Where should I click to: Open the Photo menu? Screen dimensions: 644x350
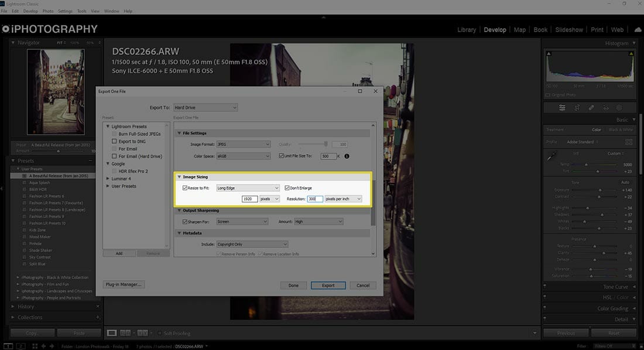pyautogui.click(x=48, y=11)
